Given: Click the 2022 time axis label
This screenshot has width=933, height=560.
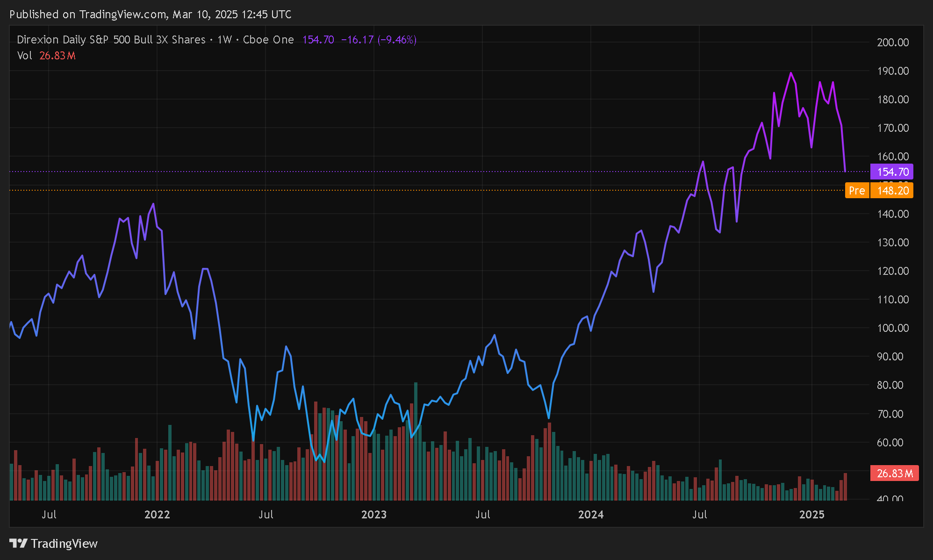Looking at the screenshot, I should [157, 515].
